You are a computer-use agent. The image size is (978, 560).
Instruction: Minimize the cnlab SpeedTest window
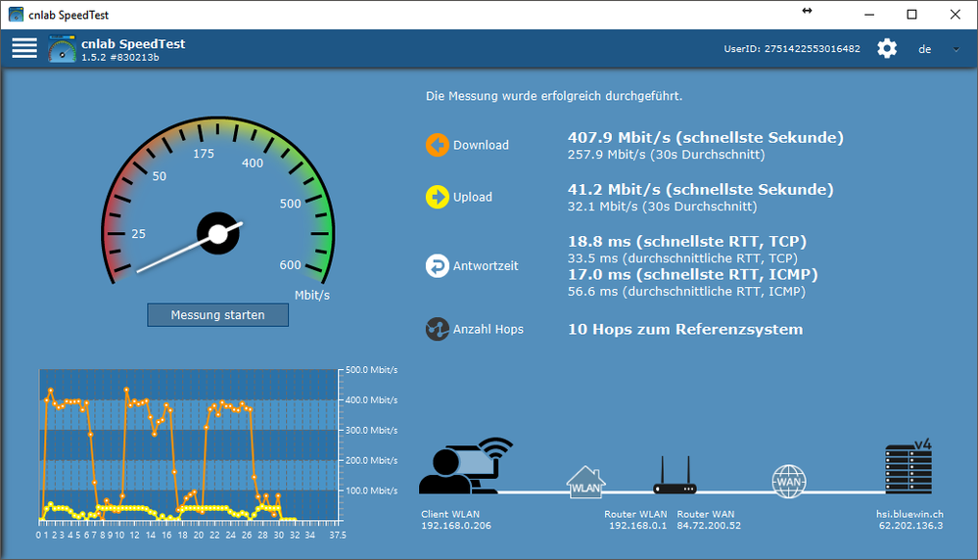coord(869,15)
